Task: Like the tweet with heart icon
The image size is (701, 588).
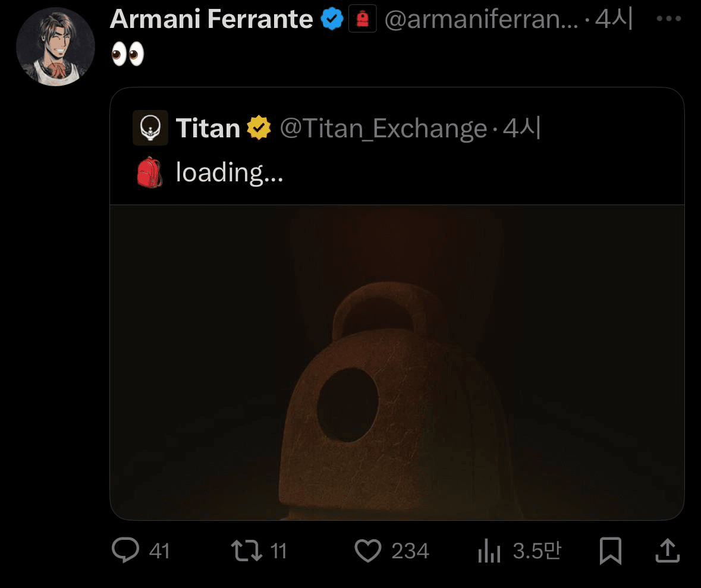Action: click(x=367, y=551)
